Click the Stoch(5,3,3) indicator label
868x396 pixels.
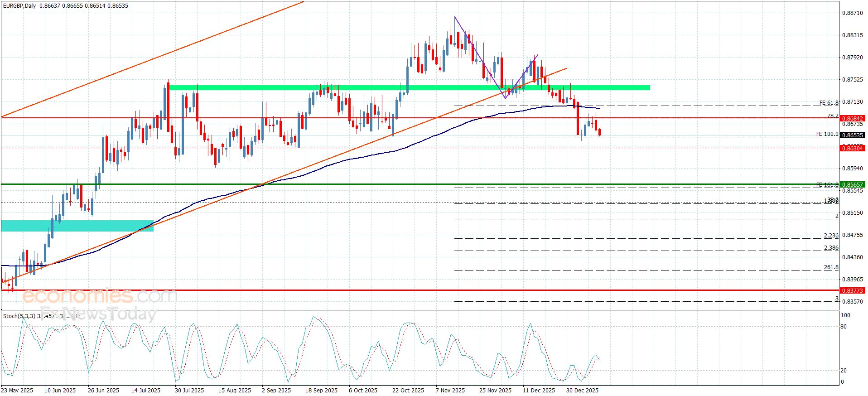tap(19, 316)
